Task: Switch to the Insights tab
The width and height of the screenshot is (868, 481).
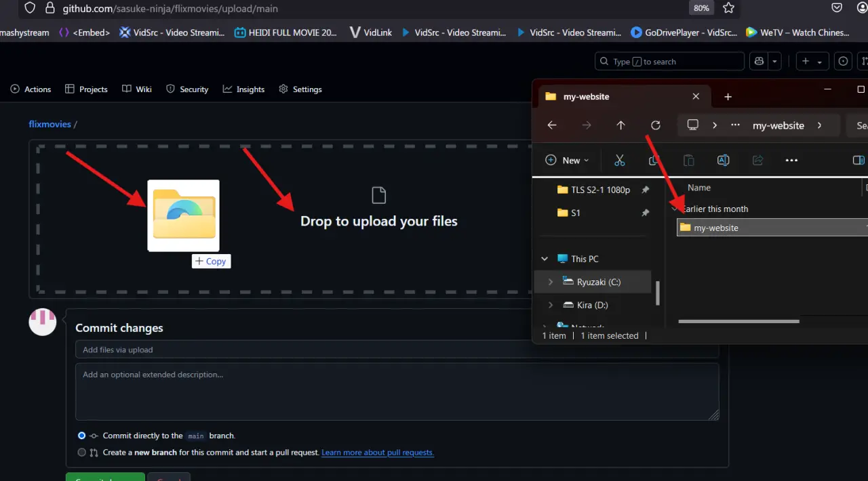Action: pyautogui.click(x=243, y=89)
